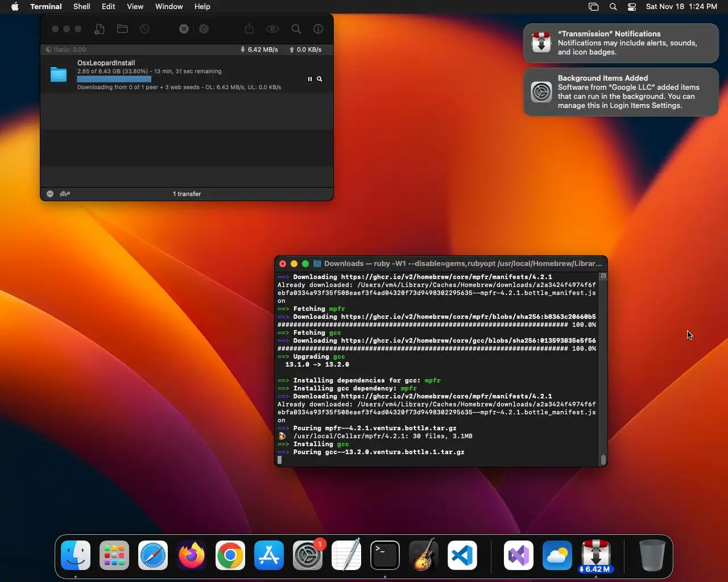
Task: Open the Edit menu
Action: click(x=109, y=7)
